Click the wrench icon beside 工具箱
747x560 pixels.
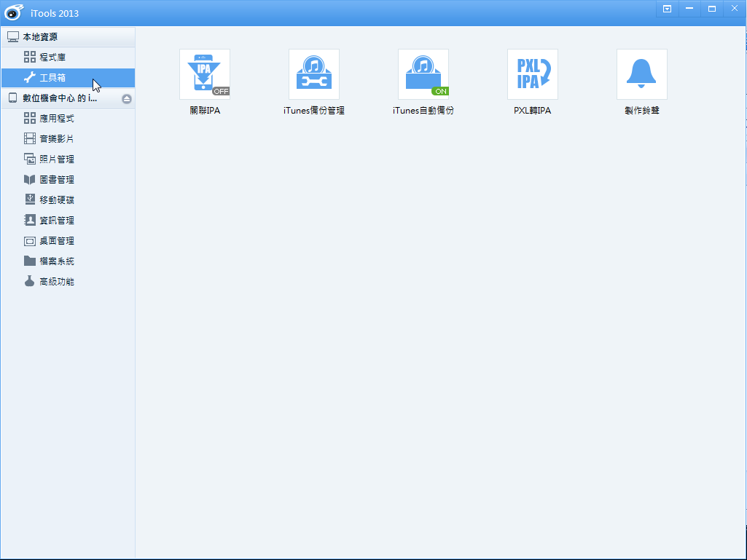(x=30, y=77)
